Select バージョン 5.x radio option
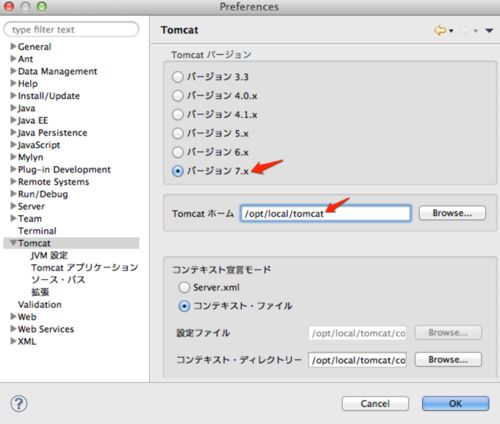The height and width of the screenshot is (424, 500). coord(178,134)
